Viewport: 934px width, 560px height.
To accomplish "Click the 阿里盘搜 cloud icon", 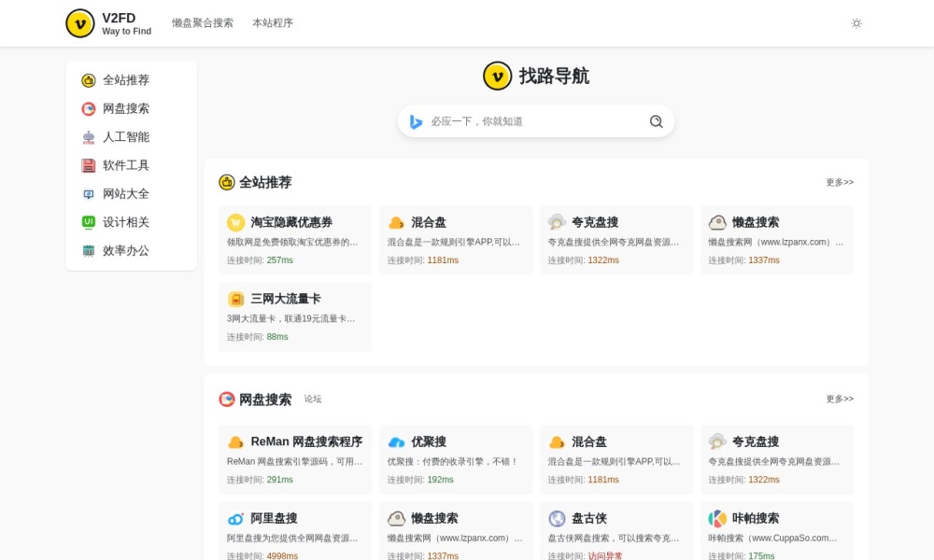I will (235, 519).
